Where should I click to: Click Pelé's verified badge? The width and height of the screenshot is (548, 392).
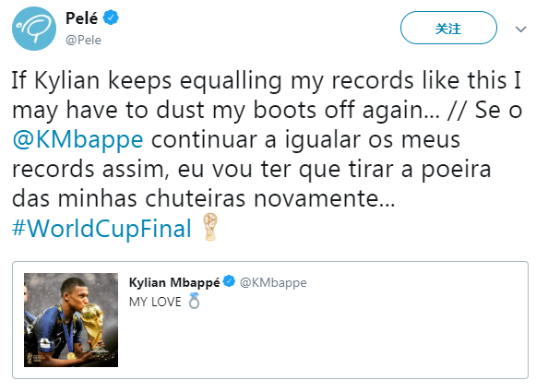point(111,18)
